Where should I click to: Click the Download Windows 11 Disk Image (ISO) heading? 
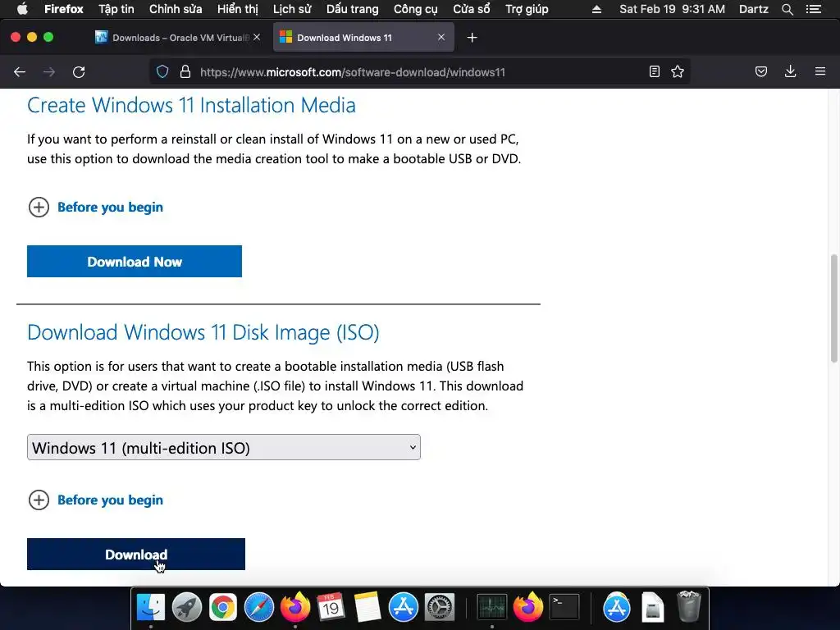(203, 332)
